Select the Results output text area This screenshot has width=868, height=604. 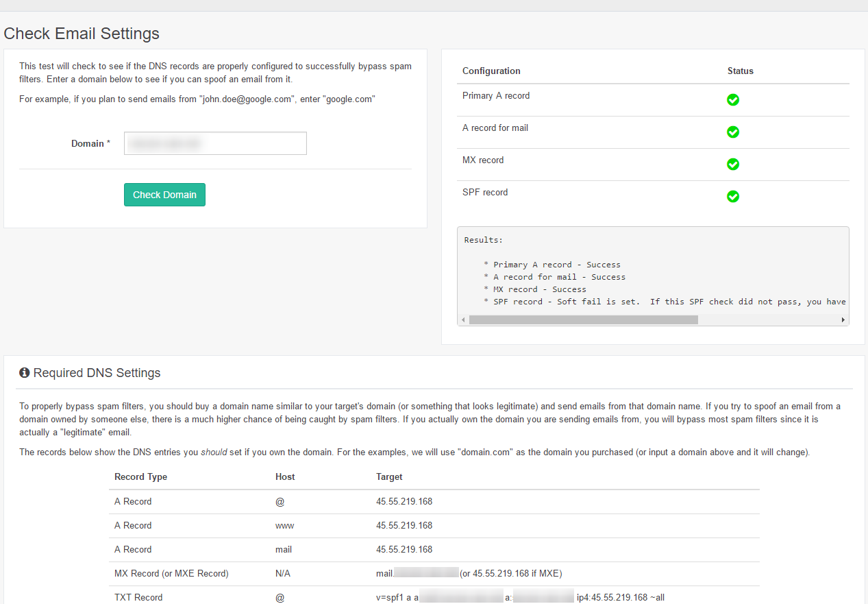(651, 274)
